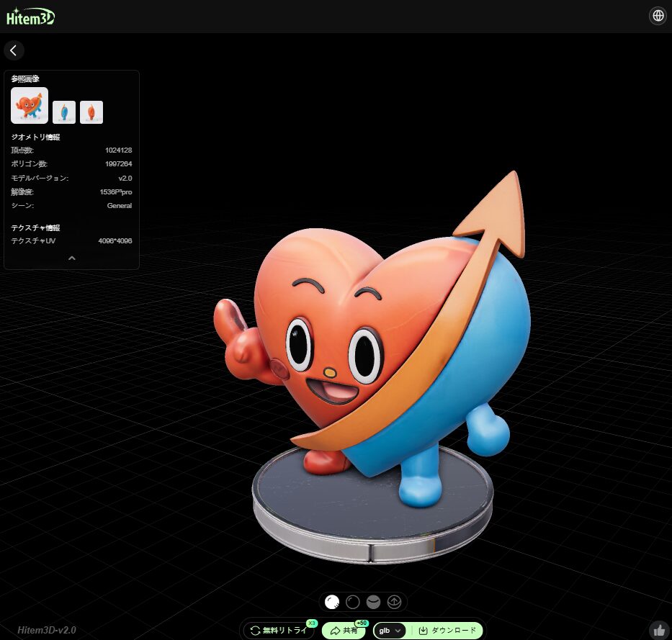Screen dimensions: 672x640
Task: Click the upload-arrow circle icon in view bar
Action: coord(394,602)
